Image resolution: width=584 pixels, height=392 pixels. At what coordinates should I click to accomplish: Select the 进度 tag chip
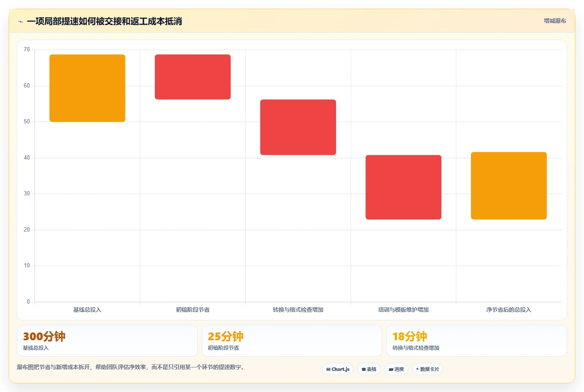[x=396, y=369]
